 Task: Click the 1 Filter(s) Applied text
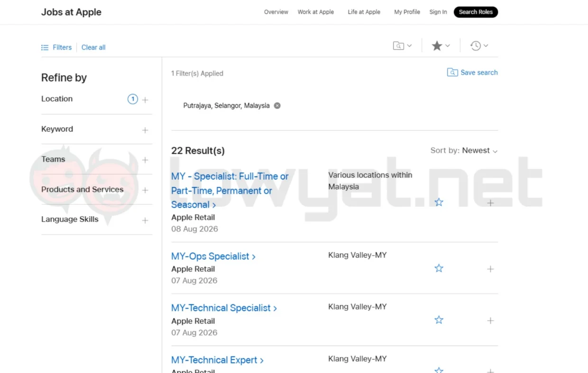(197, 73)
